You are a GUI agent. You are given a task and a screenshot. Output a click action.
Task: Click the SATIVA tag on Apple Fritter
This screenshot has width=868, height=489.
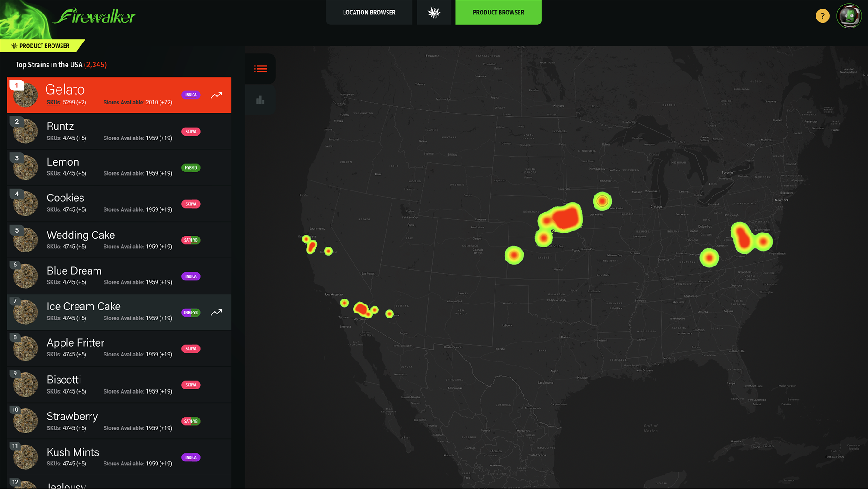click(x=191, y=349)
